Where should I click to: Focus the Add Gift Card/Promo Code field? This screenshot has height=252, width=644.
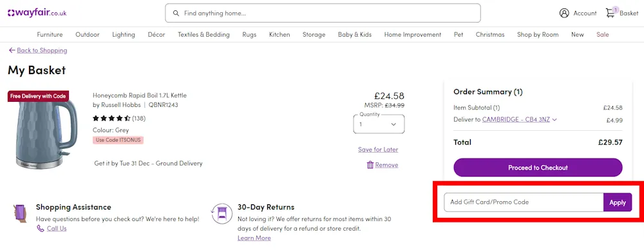tap(524, 202)
